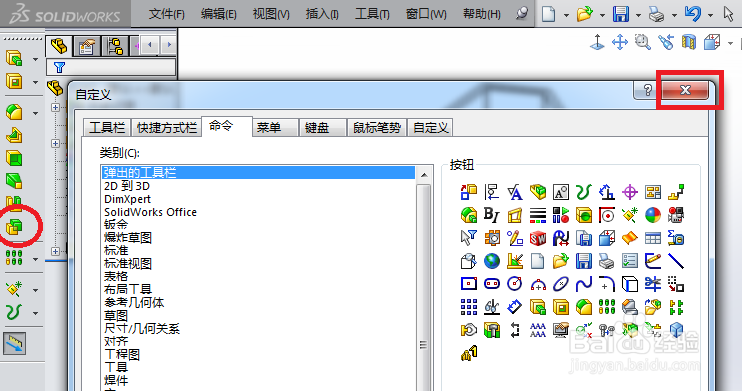Click the ? help button of the 自定义 dialog

click(x=647, y=90)
